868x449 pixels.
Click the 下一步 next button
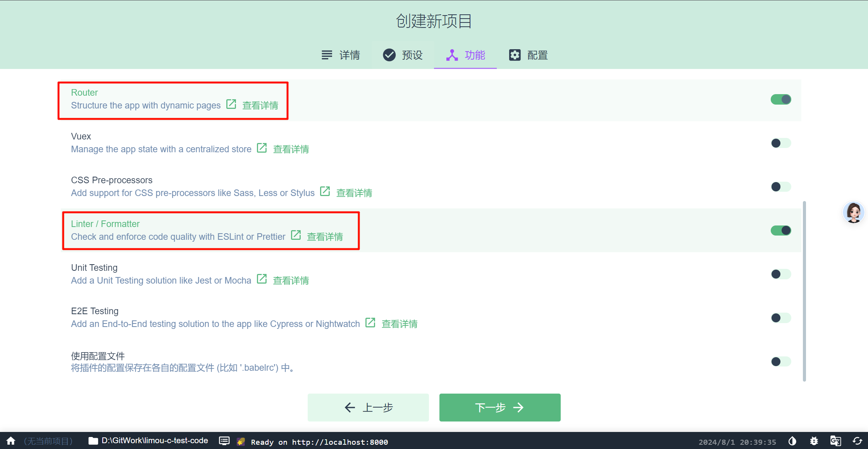click(x=500, y=408)
